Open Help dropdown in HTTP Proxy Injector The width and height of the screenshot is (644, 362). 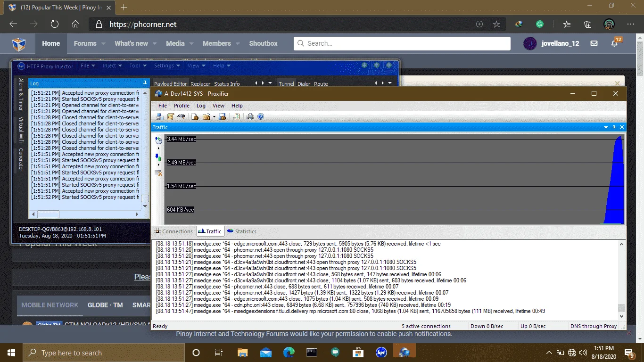coord(222,66)
